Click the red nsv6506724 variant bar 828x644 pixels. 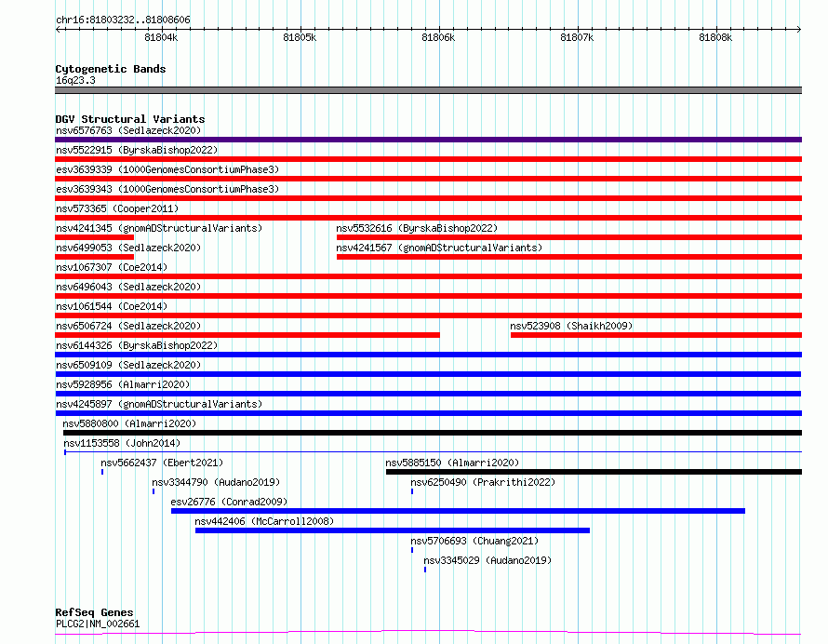[247, 335]
